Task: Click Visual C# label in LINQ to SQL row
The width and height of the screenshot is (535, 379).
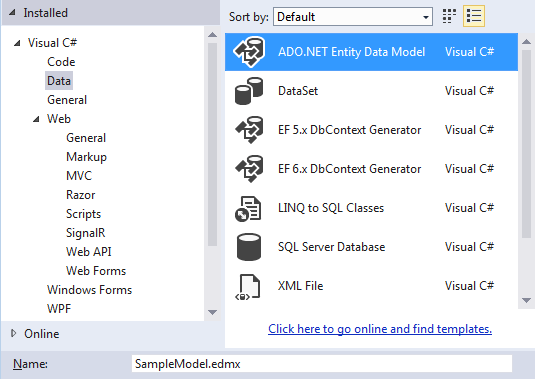Action: (x=469, y=208)
